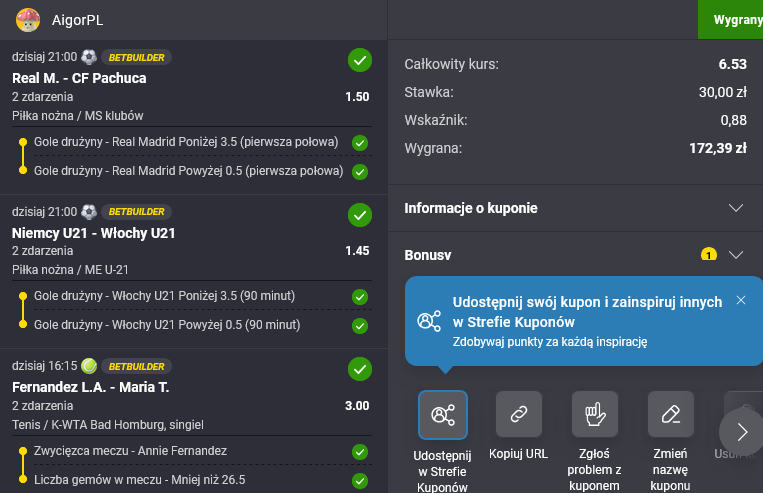763x493 pixels.
Task: Click the share icon in Strefie Kuponów
Action: pyautogui.click(x=442, y=415)
